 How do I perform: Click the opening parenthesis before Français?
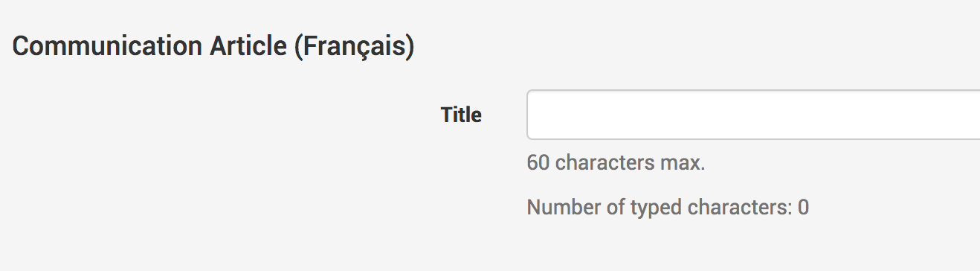(298, 47)
